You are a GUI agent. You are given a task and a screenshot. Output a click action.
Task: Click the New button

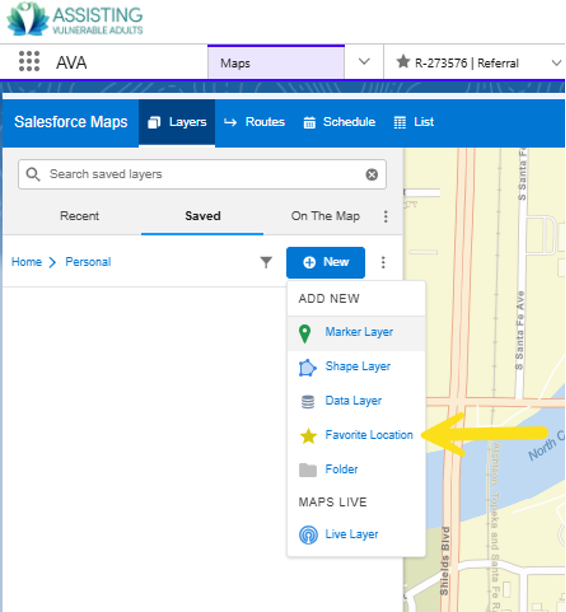[x=326, y=262]
